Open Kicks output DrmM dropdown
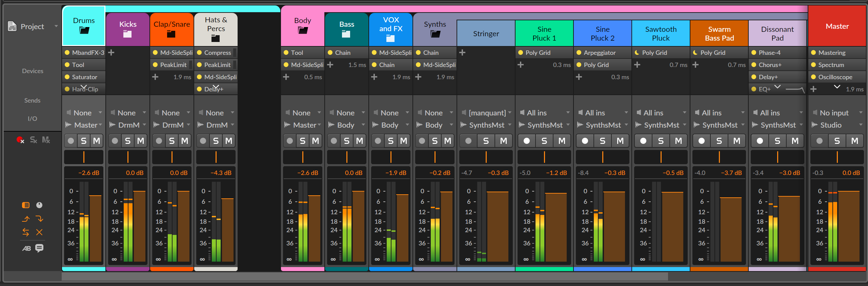The height and width of the screenshot is (286, 868). coord(128,125)
